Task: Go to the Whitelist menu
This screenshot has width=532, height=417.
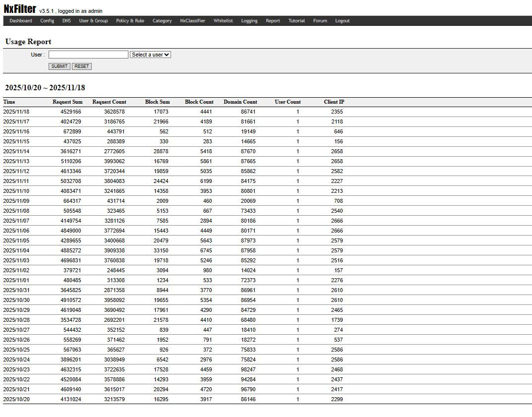Action: 223,21
